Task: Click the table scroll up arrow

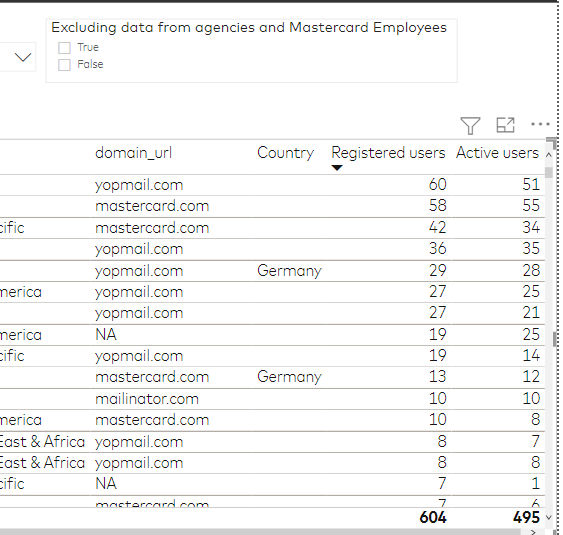Action: 549,155
